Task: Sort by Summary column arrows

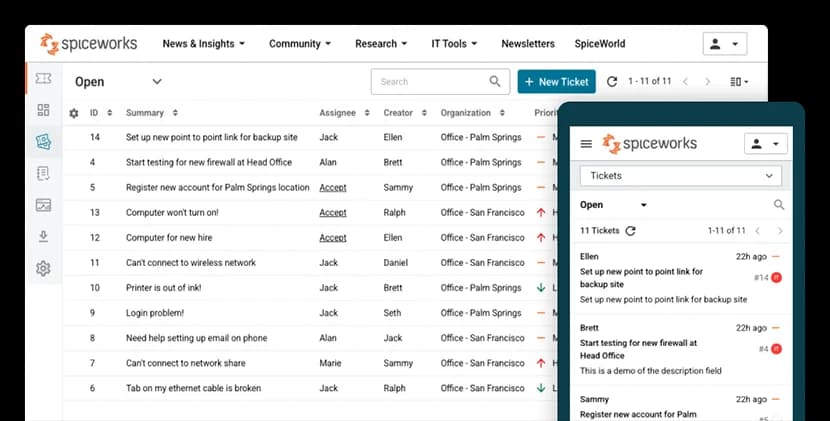Action: (175, 113)
